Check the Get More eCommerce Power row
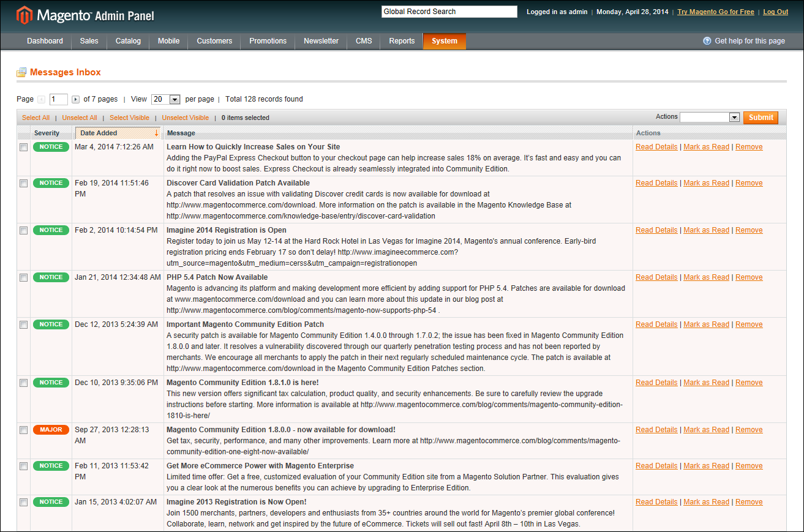Screen dimensions: 804x532 (23, 466)
